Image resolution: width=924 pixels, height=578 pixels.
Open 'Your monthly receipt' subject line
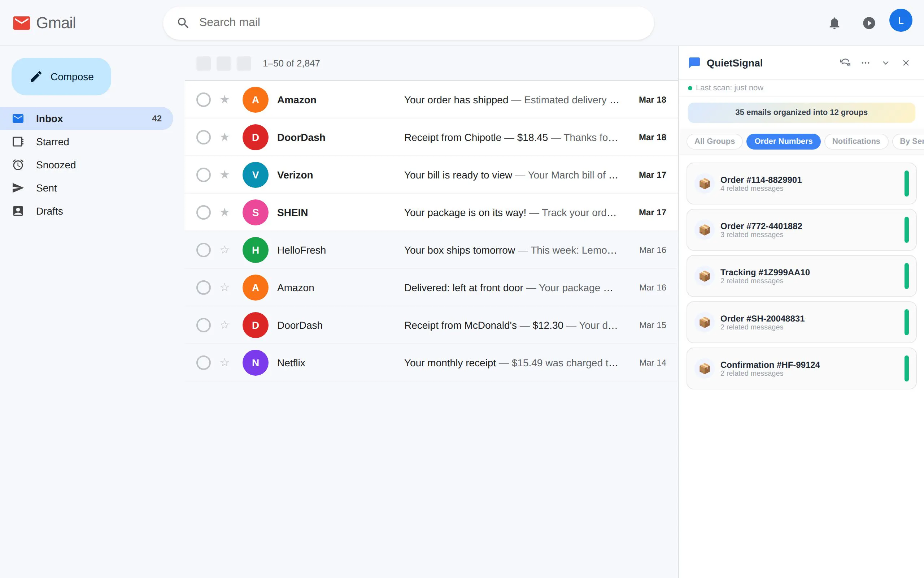click(x=450, y=363)
